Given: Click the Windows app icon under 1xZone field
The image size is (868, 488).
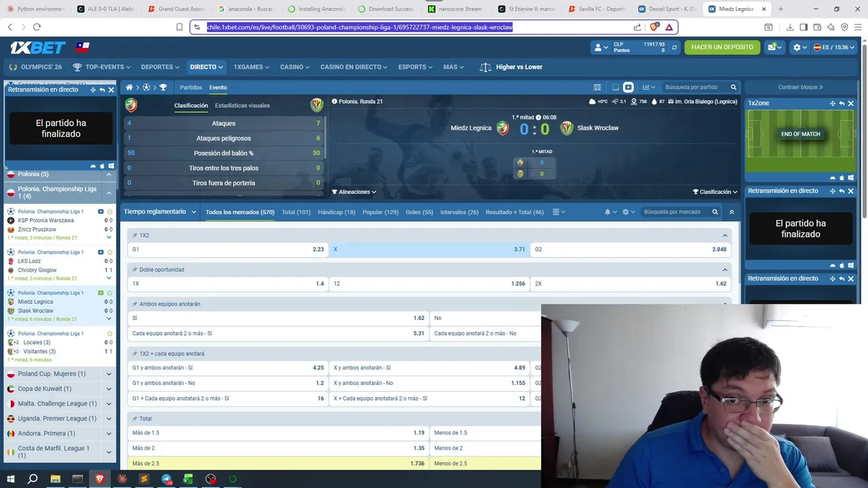Looking at the screenshot, I should [850, 178].
